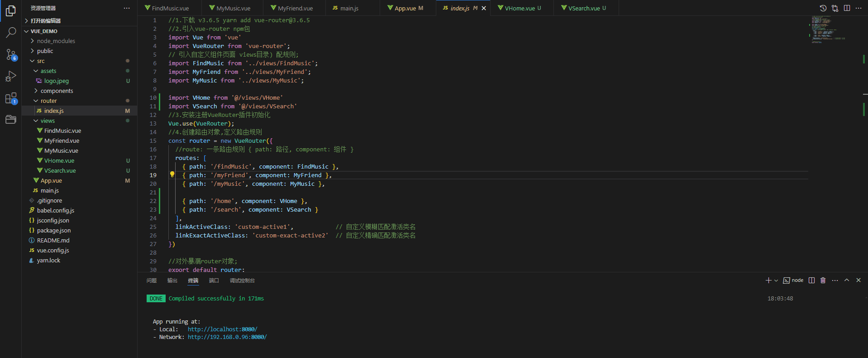
Task: Collapse the views folder
Action: click(80, 121)
